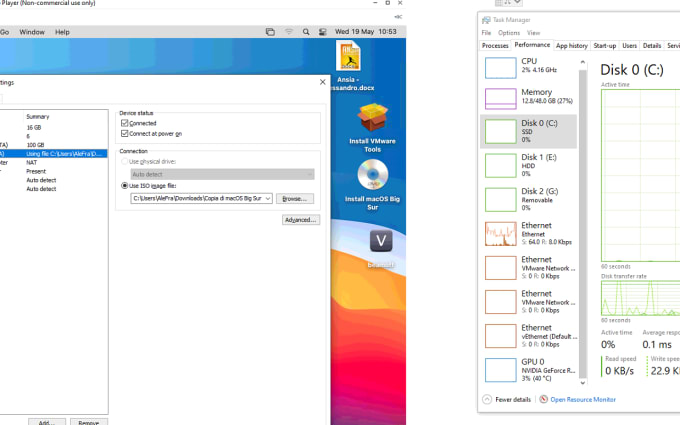
Task: Open the Install macOS Big Sur disc icon
Action: click(373, 174)
